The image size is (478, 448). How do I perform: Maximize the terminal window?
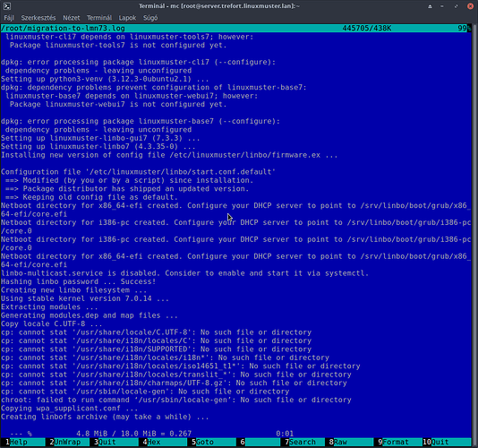coord(456,6)
